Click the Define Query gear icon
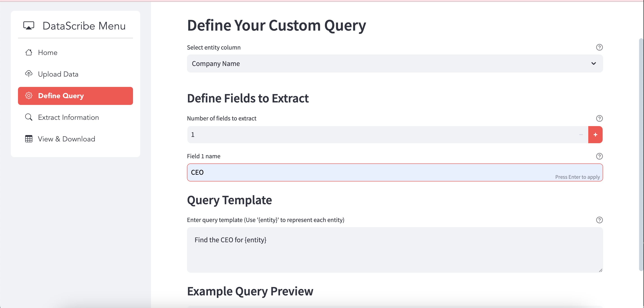Screen dimensions: 644x308 coord(29,95)
